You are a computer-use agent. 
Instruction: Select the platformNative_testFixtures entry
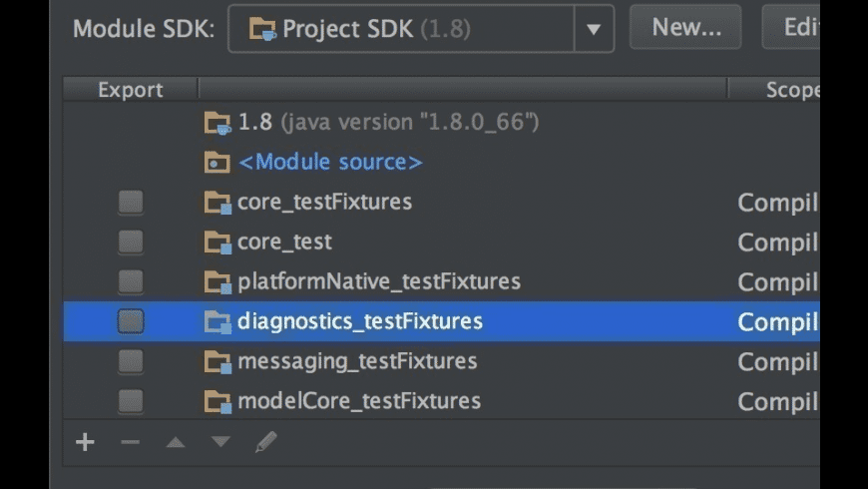coord(378,281)
